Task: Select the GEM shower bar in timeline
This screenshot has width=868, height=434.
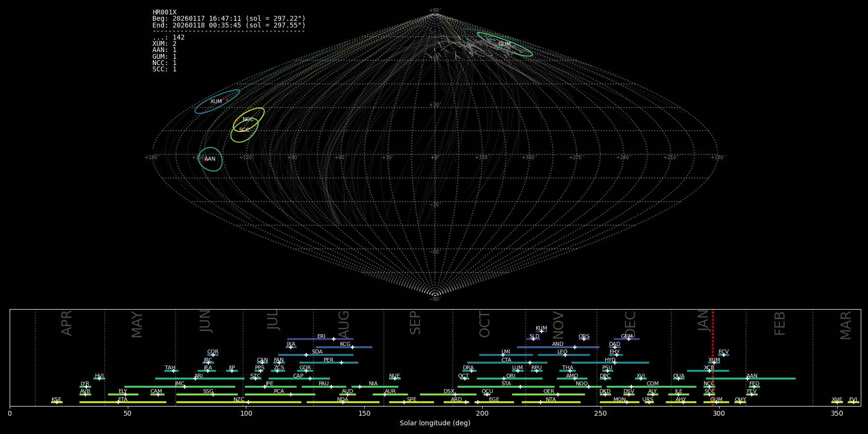Action: [626, 339]
